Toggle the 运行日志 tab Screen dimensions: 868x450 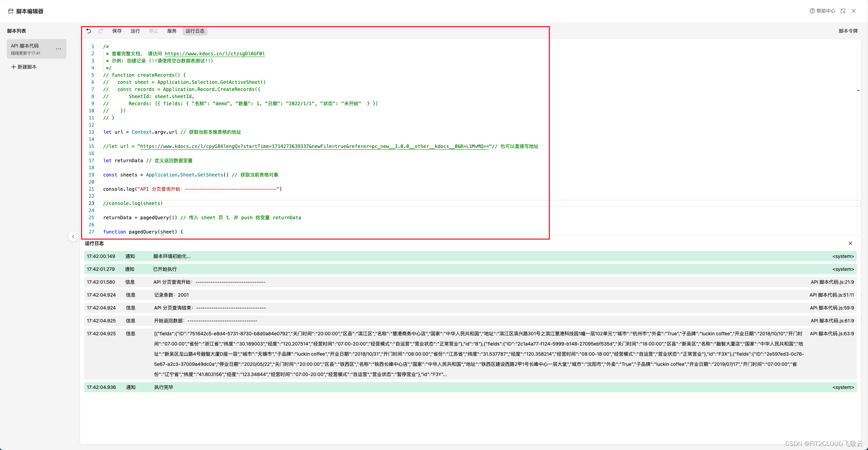(x=195, y=31)
